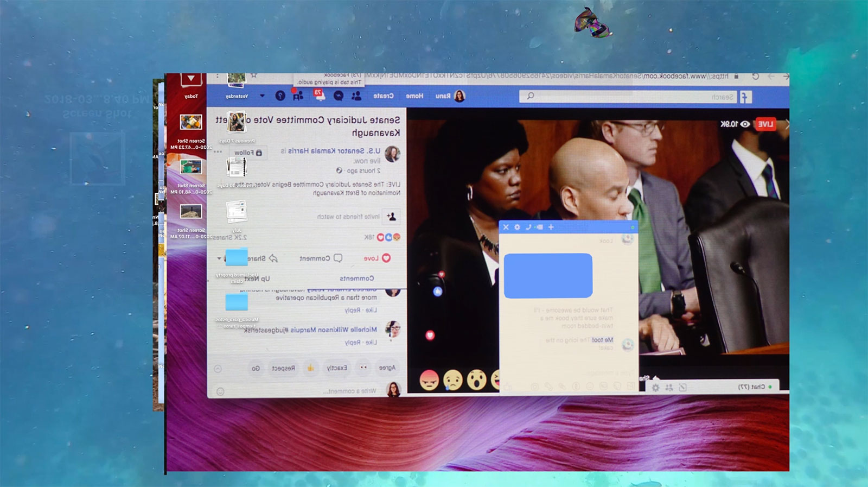Click the Share button
The width and height of the screenshot is (868, 487).
[x=263, y=258]
